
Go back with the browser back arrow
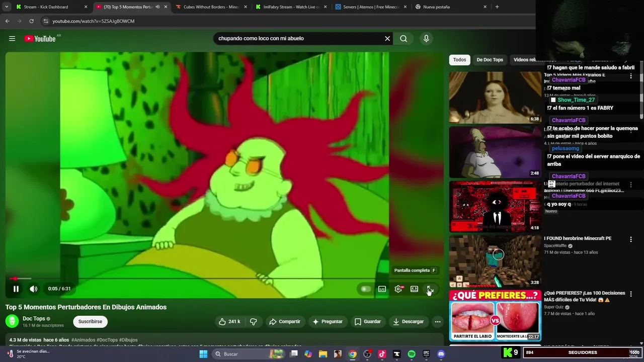[7, 21]
